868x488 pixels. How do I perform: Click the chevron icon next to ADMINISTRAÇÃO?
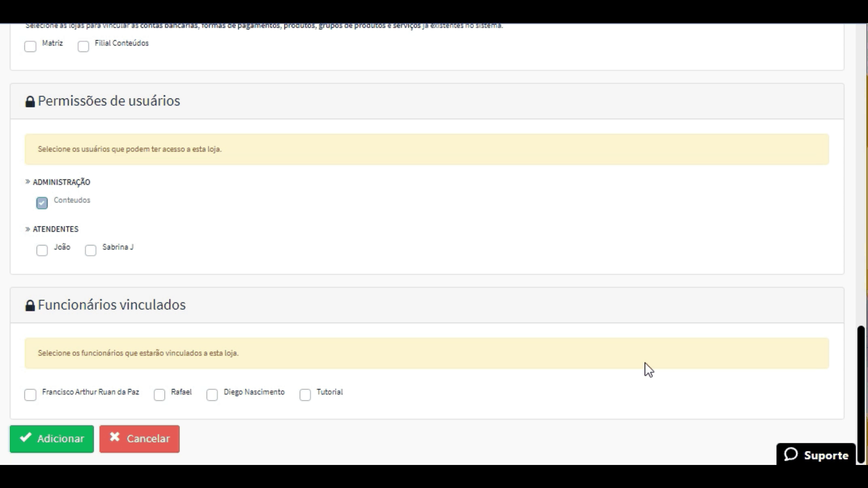coord(28,182)
